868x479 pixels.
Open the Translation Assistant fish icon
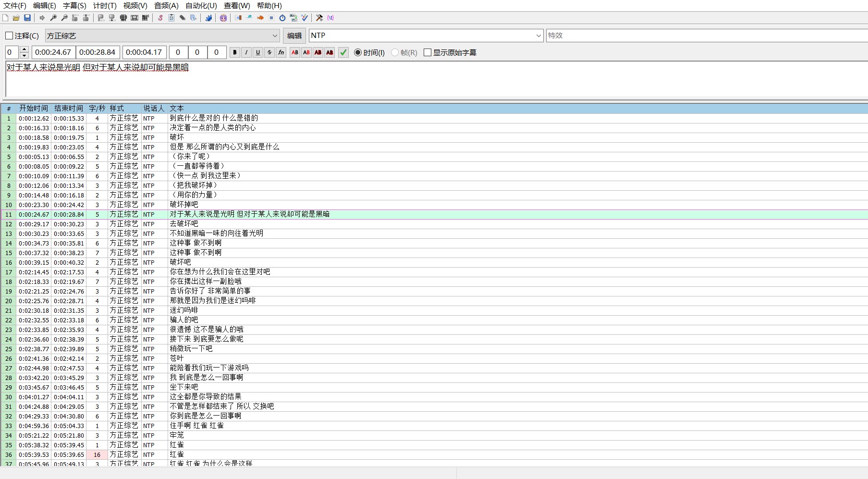260,18
